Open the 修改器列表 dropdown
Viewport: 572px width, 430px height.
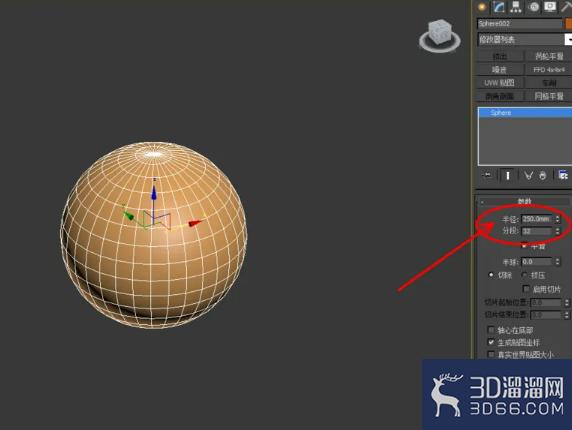[525, 39]
